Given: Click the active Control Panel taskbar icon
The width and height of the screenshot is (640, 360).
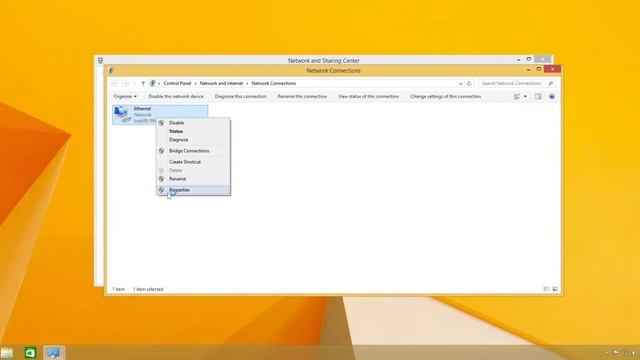Looking at the screenshot, I should pyautogui.click(x=53, y=353).
